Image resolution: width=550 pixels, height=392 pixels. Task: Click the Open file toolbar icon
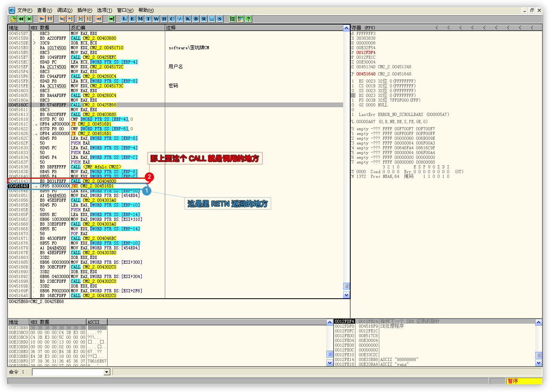pyautogui.click(x=13, y=19)
